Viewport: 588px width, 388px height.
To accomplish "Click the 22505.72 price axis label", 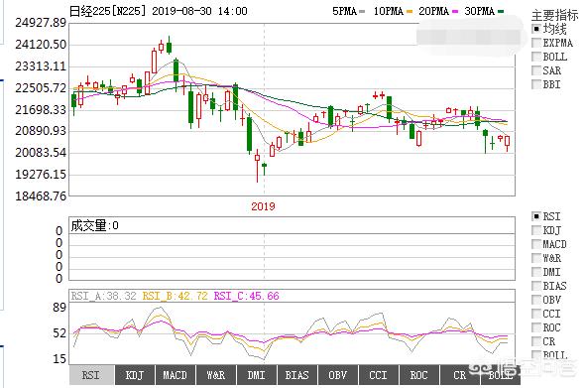I will click(41, 87).
